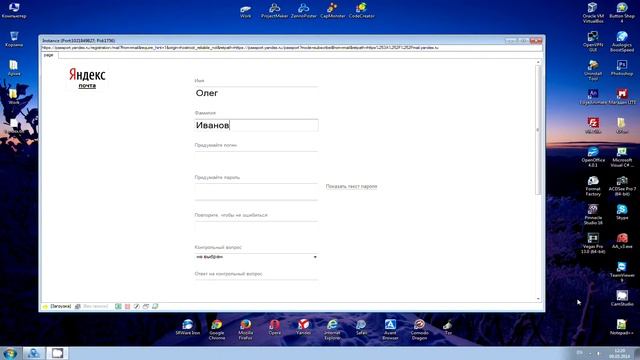This screenshot has height=360, width=640.
Task: Launch Auslogics BoostSpeed from the desktop
Action: pyautogui.click(x=622, y=41)
